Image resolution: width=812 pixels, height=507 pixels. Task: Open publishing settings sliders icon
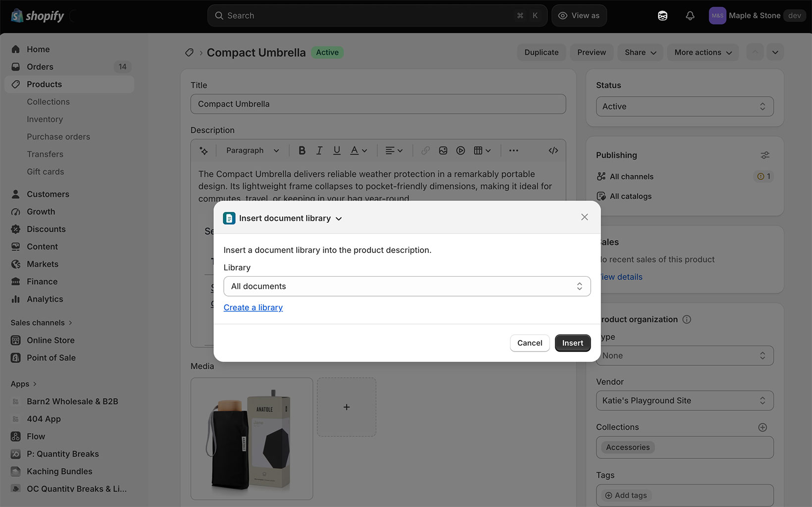(765, 155)
